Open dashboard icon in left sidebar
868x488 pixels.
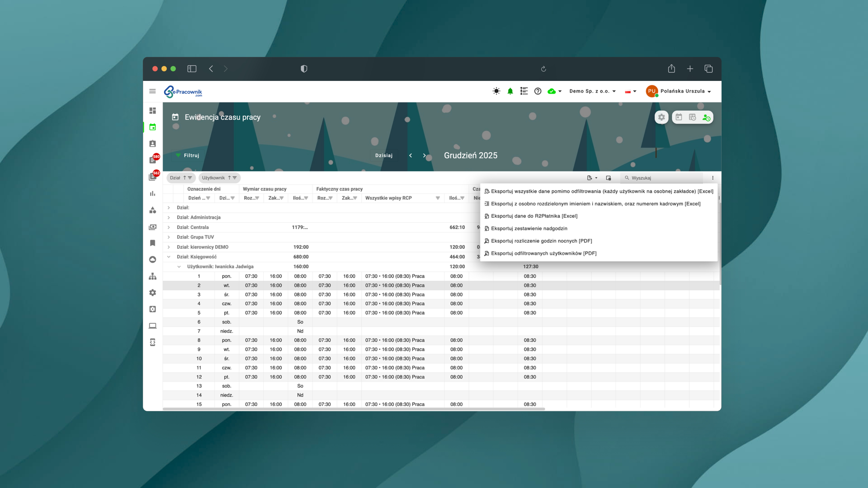coord(153,111)
